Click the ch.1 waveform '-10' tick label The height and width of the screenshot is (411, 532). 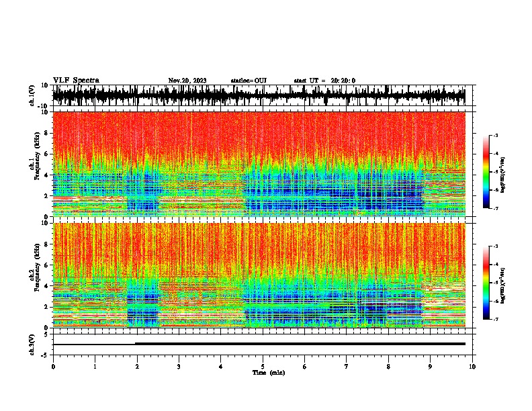click(x=44, y=106)
